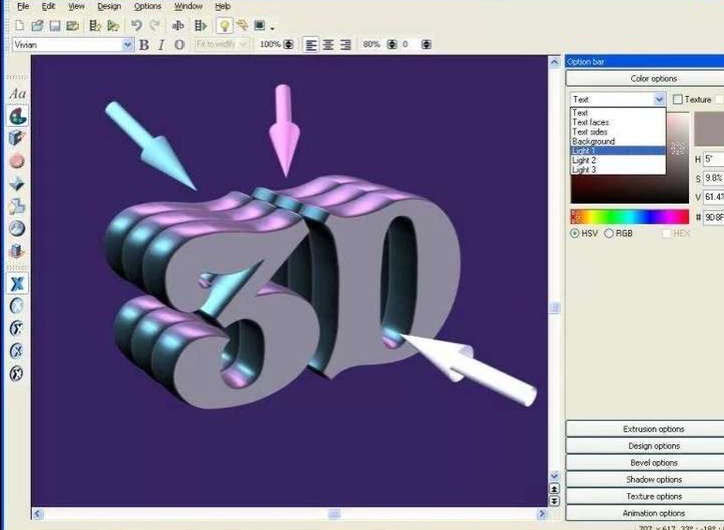The height and width of the screenshot is (530, 724).
Task: Click the globe texture tool icon
Action: pos(17,229)
